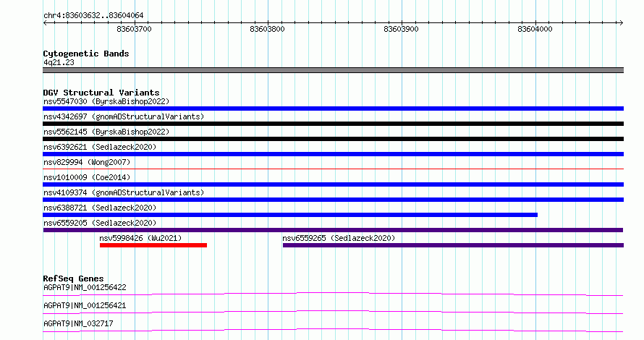Image resolution: width=644 pixels, height=340 pixels.
Task: Open AGPAT9|NM_032717 transcript label
Action: click(78, 323)
